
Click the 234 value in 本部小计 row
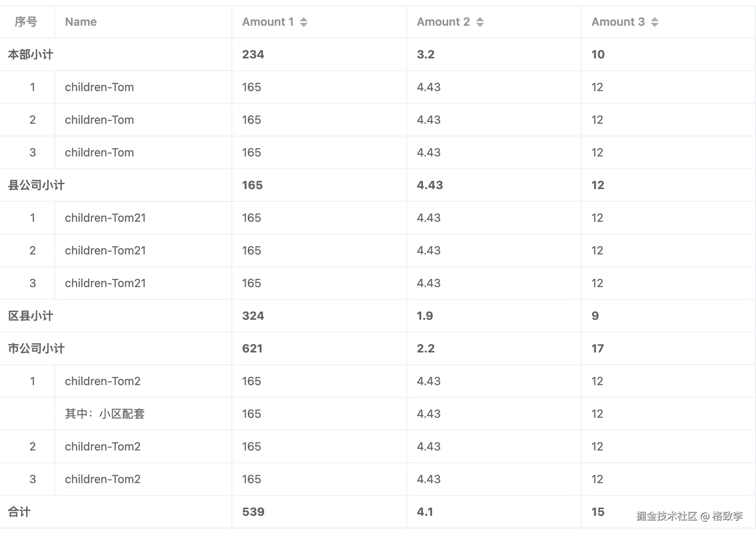click(253, 55)
